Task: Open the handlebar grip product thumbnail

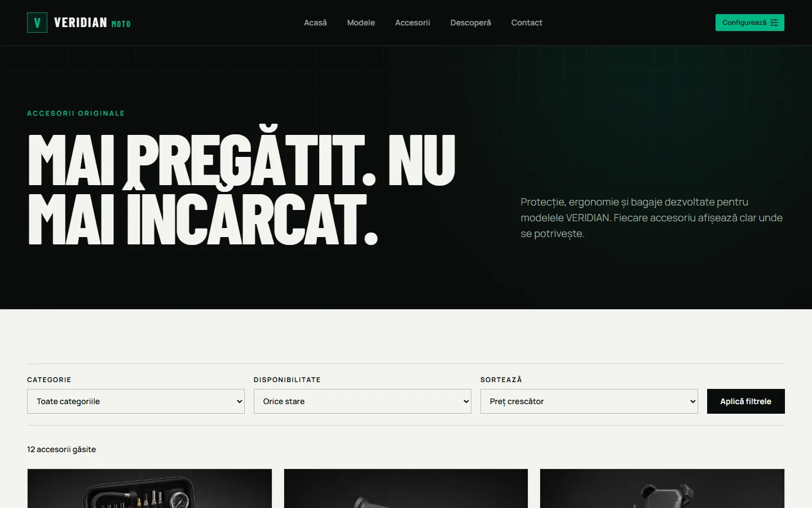Action: point(406,488)
